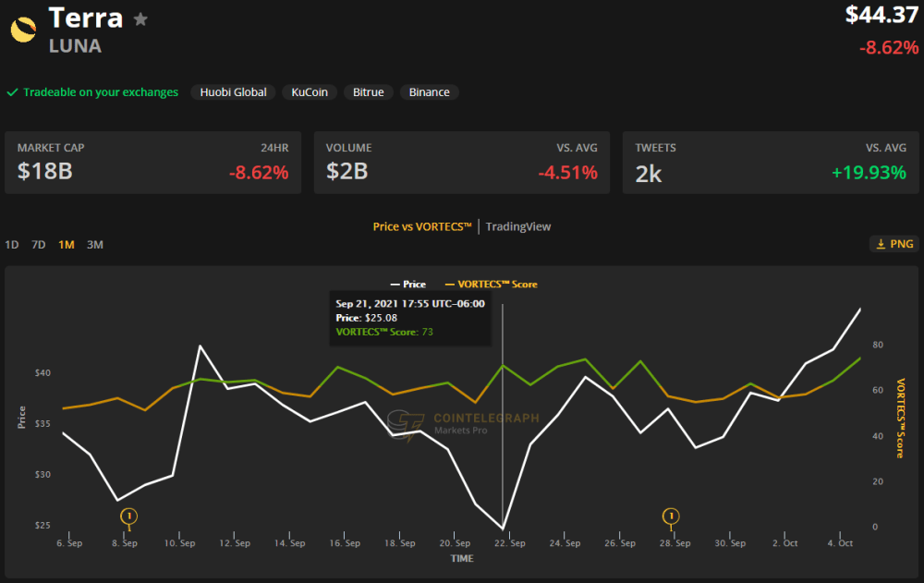
Task: Download the chart as PNG
Action: click(894, 244)
